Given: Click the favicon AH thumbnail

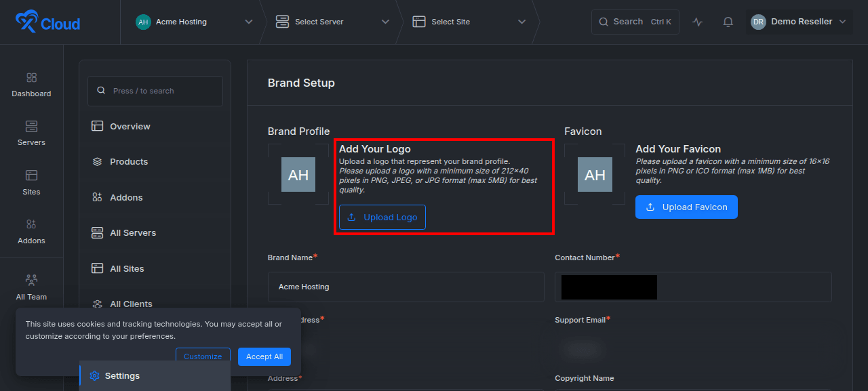Looking at the screenshot, I should tap(595, 175).
